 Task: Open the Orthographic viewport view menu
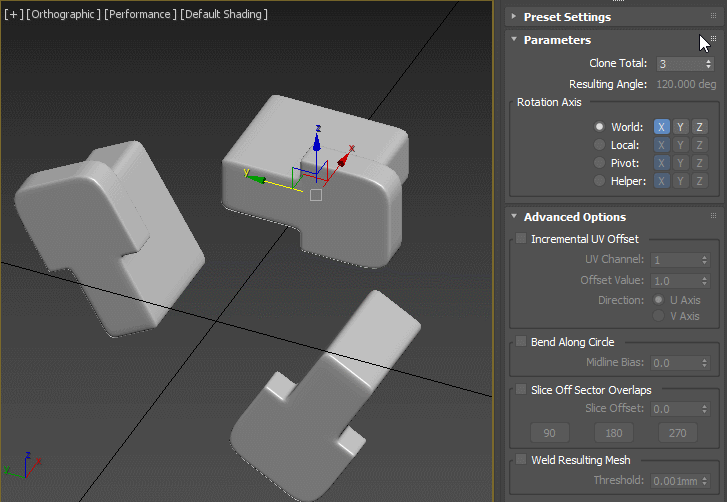click(x=64, y=14)
